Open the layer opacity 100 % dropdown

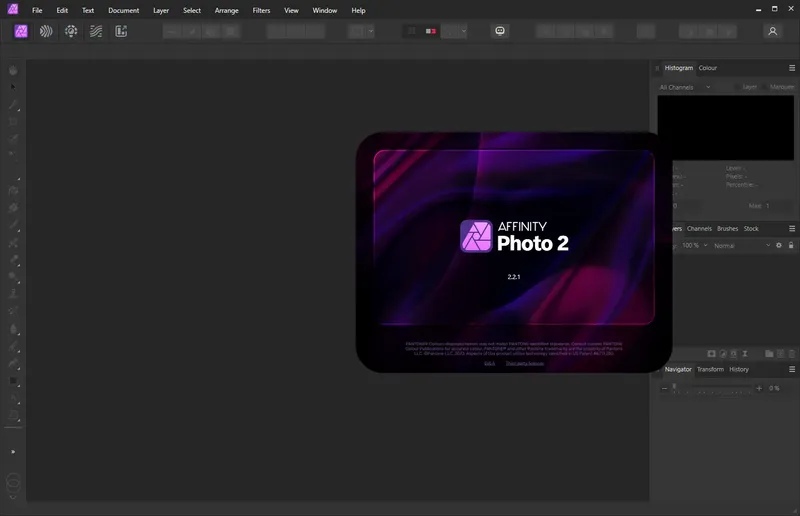(695, 245)
